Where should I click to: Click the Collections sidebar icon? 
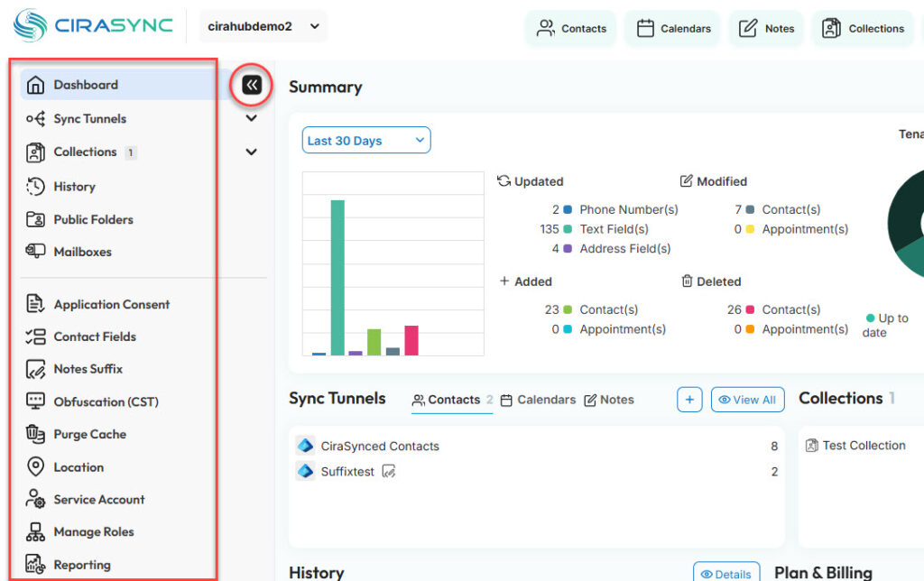point(35,152)
